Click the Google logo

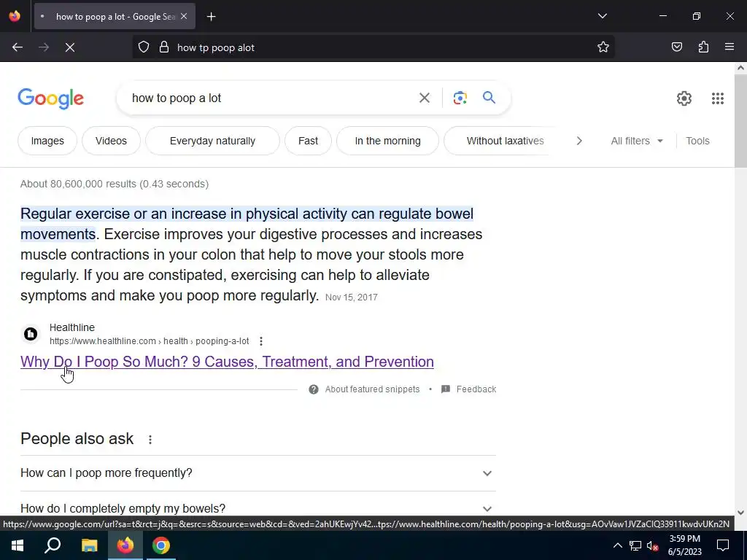coord(50,98)
